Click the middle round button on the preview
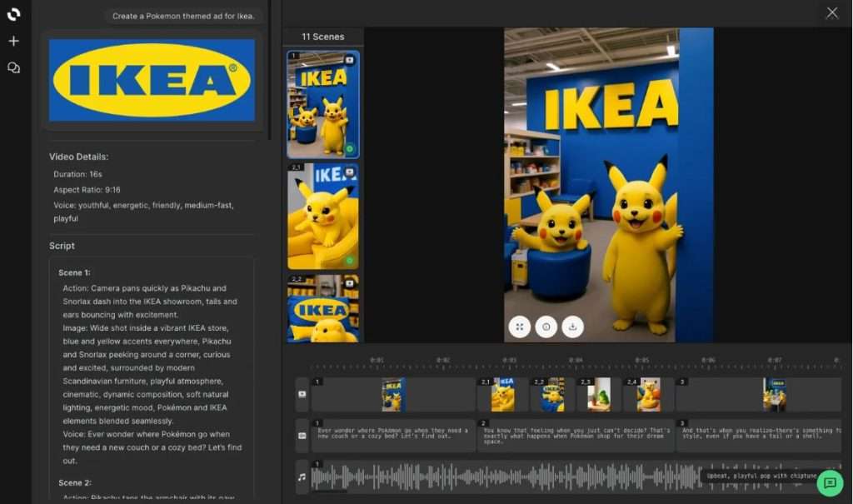This screenshot has width=853, height=504. 546,327
